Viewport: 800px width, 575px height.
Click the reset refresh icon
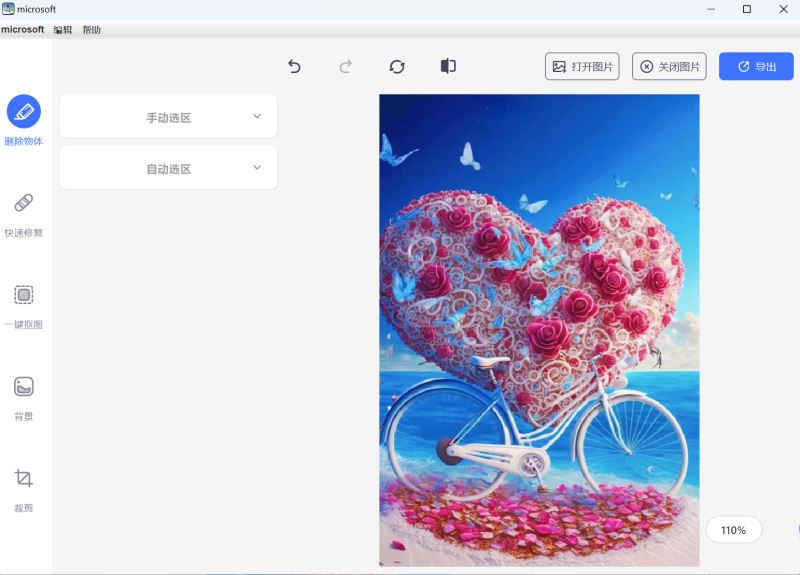[x=397, y=66]
